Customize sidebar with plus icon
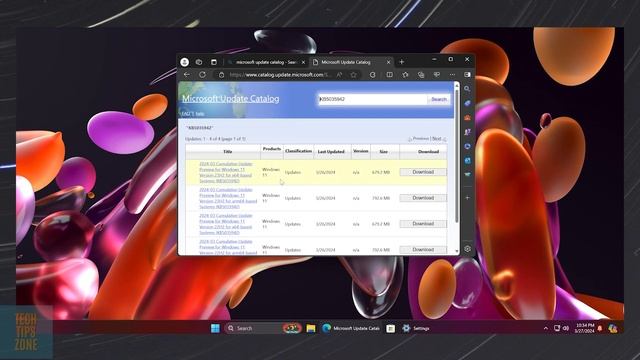This screenshot has width=640, height=360. (467, 198)
